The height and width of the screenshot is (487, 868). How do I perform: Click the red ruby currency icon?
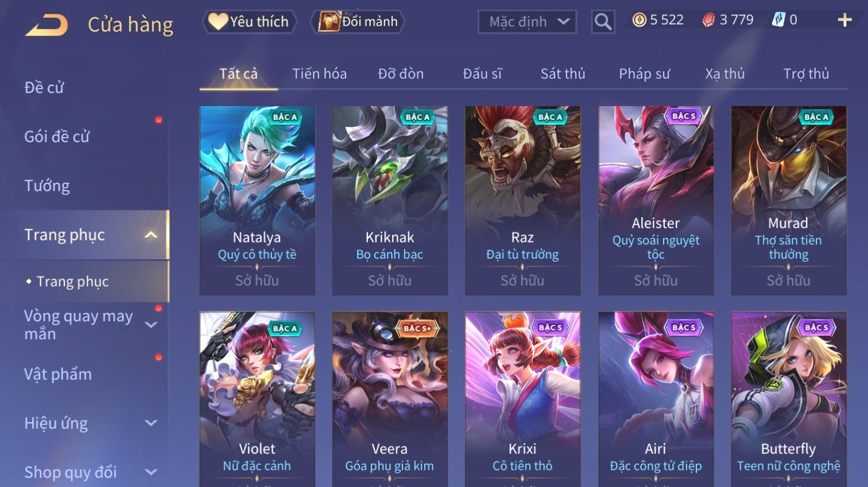click(x=709, y=20)
